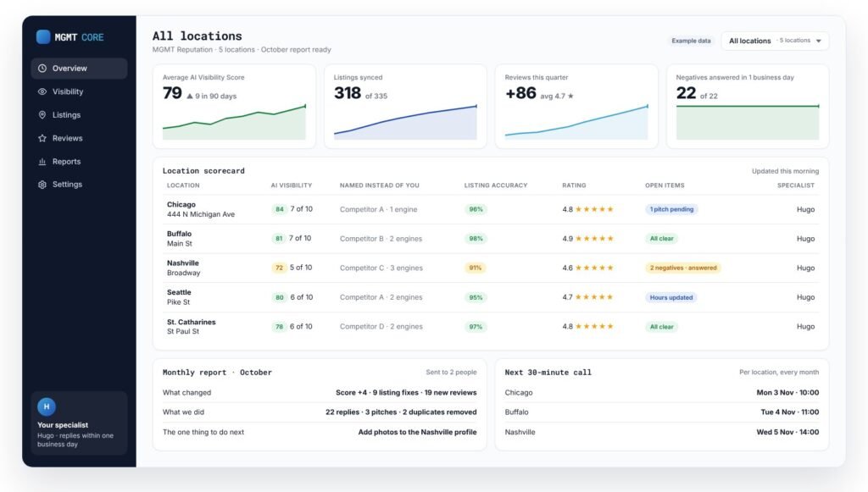Click the 97% listing accuracy badge

click(x=476, y=327)
